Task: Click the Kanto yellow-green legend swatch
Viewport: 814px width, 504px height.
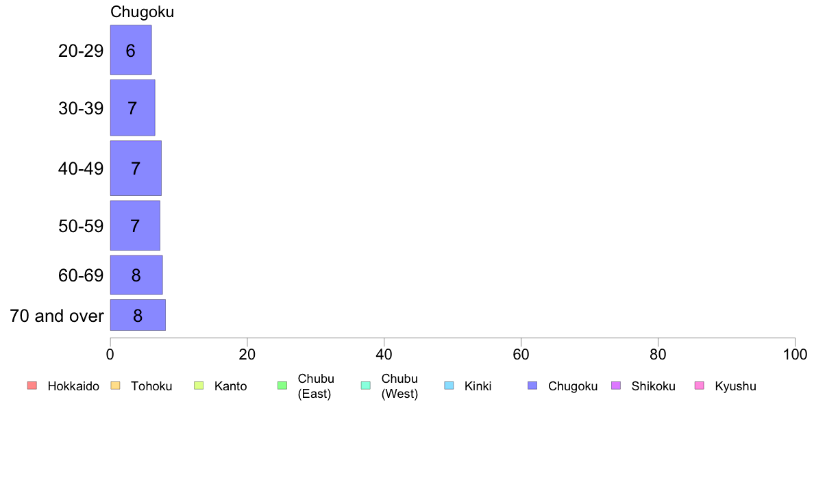Action: 199,386
